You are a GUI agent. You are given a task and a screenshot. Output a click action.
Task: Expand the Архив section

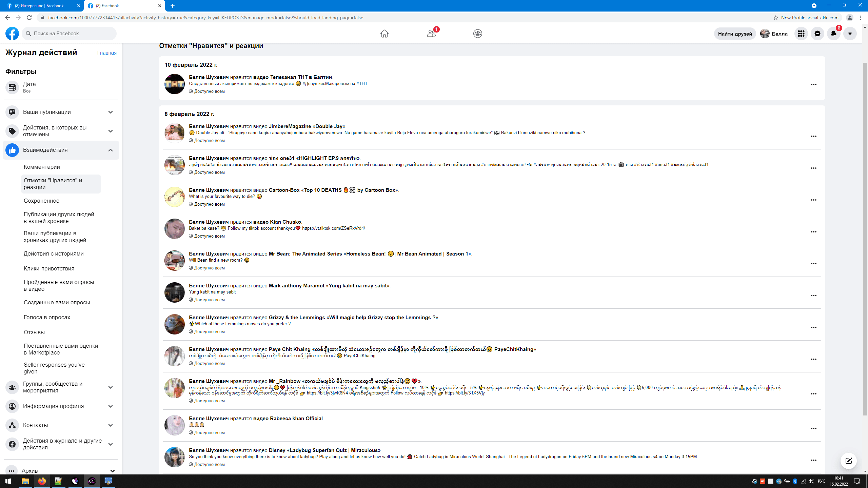61,470
